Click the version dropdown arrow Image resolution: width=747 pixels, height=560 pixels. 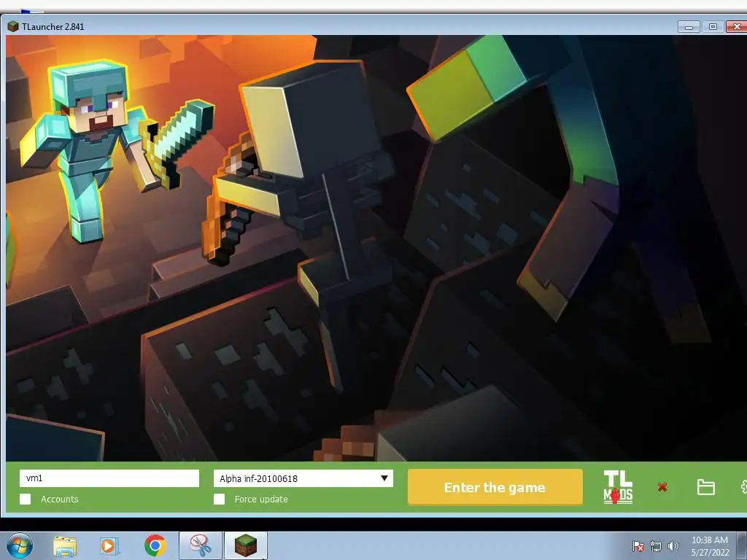point(384,478)
